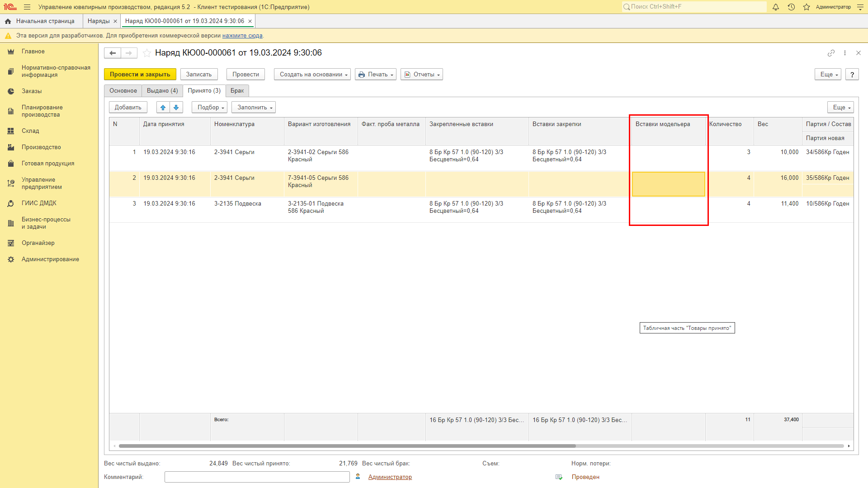Add document to favorites with star icon
The width and height of the screenshot is (868, 488).
147,53
